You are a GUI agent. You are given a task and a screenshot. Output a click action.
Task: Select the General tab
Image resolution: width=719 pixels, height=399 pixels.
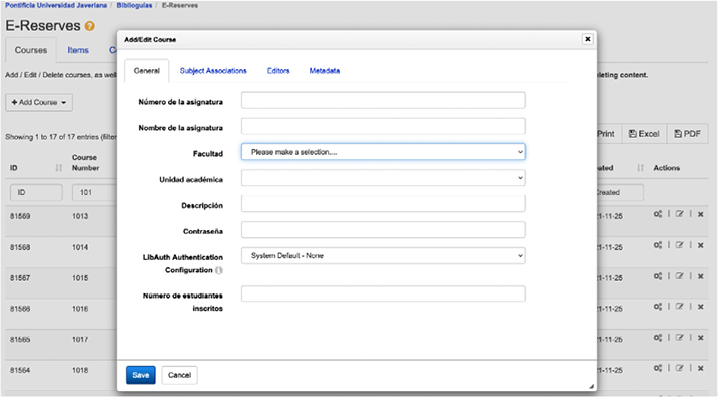[147, 71]
